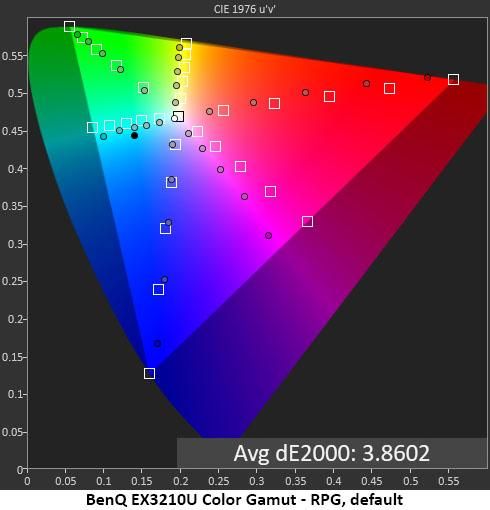490x510 pixels.
Task: Click the CIE 1976 u'v' chart title
Action: tap(245, 9)
